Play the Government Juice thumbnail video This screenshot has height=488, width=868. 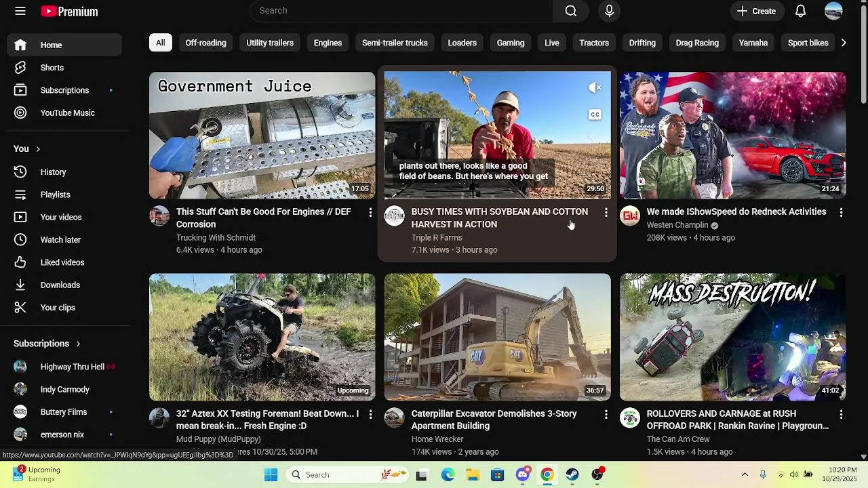(262, 136)
